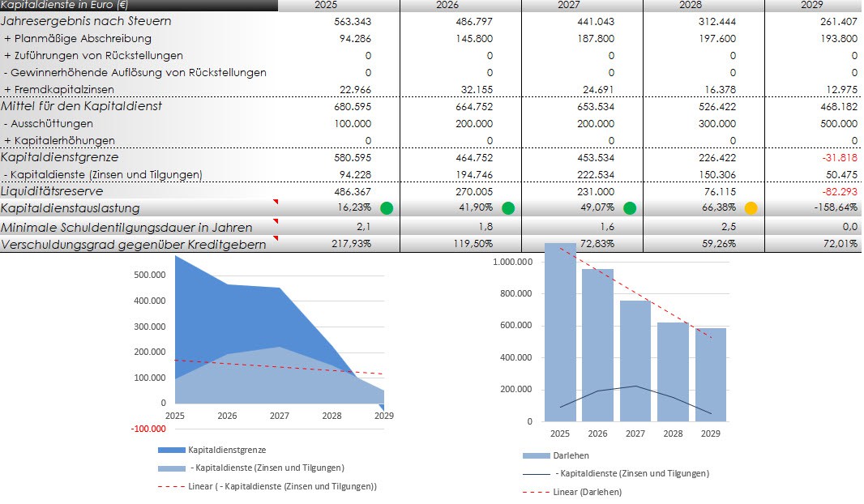Click the green traffic light next to 41,90%
Viewport: 864px width, 504px height.
[x=508, y=208]
